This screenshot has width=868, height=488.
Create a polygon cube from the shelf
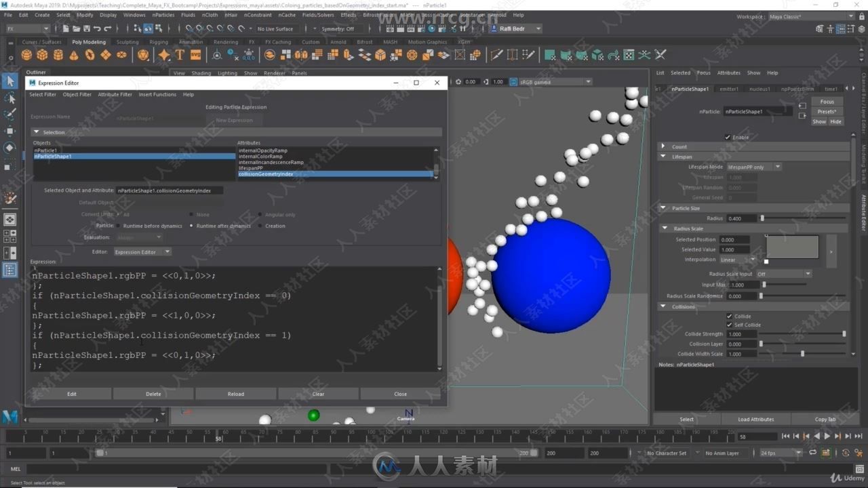(42, 55)
